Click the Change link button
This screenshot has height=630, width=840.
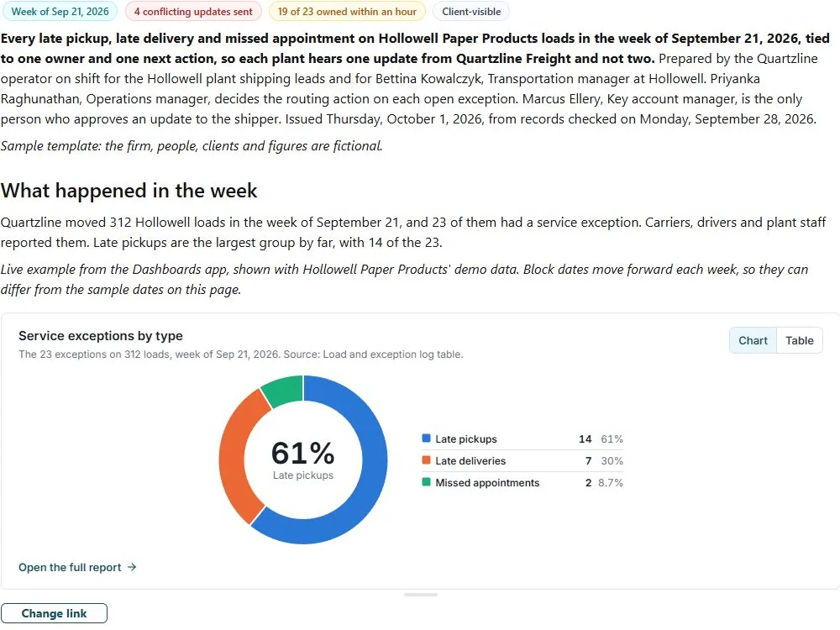(x=54, y=613)
